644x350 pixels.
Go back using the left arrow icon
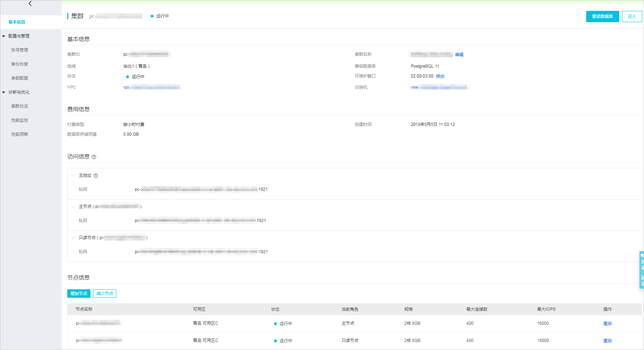(30, 4)
